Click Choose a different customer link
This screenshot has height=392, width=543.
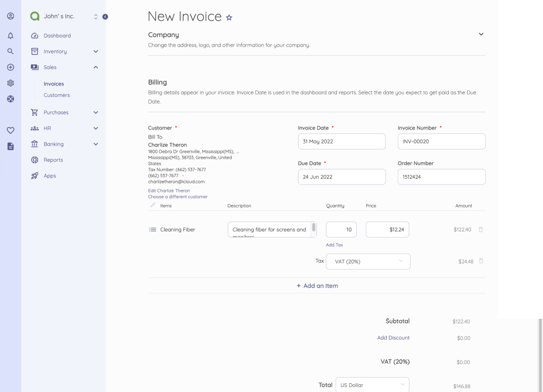point(178,197)
